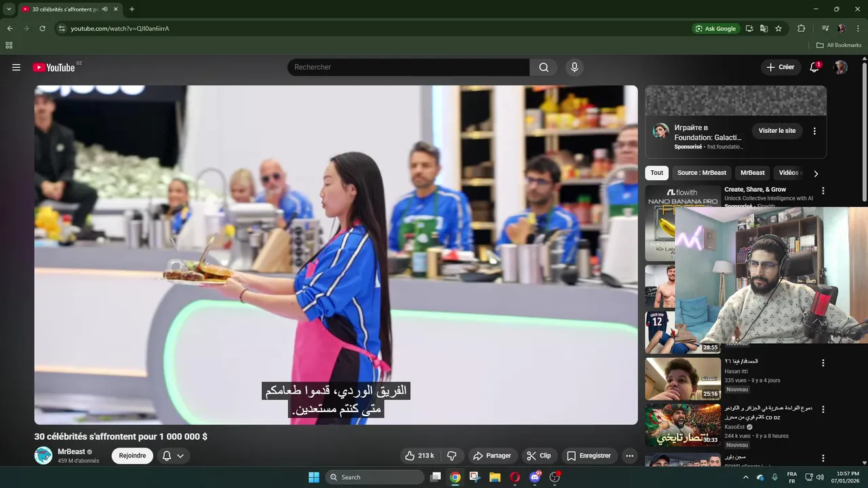Image resolution: width=868 pixels, height=488 pixels.
Task: Open Opera browser from the taskbar
Action: click(x=515, y=477)
